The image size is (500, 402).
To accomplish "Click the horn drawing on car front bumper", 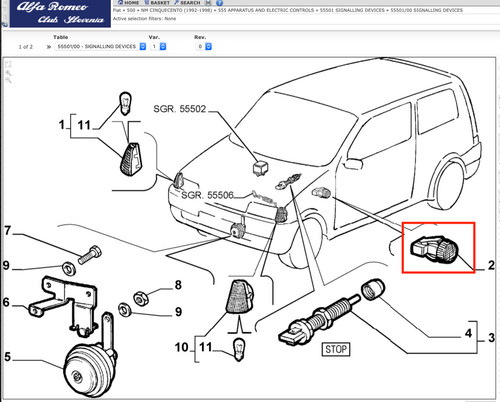I will (238, 230).
